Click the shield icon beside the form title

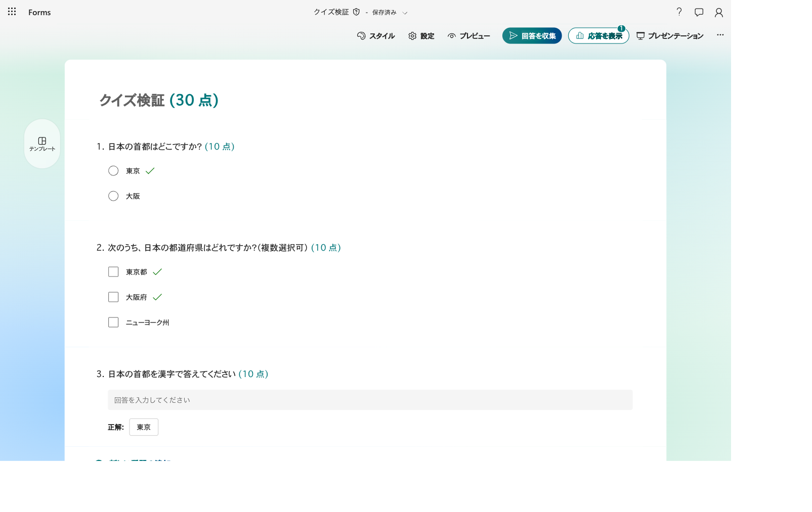[356, 12]
